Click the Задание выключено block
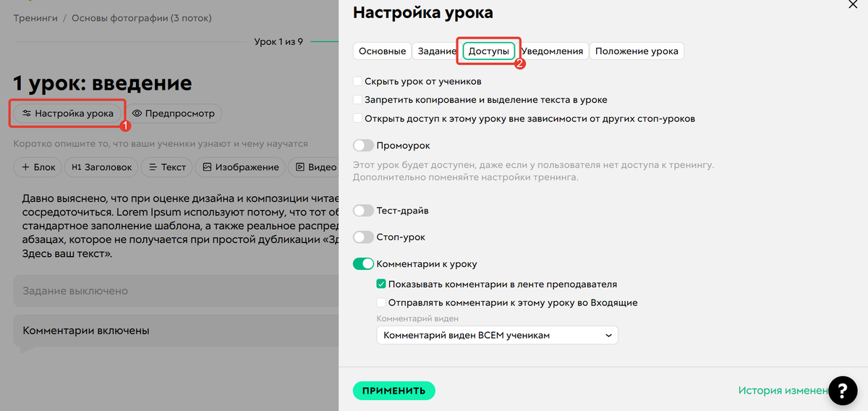868x411 pixels. coord(176,291)
